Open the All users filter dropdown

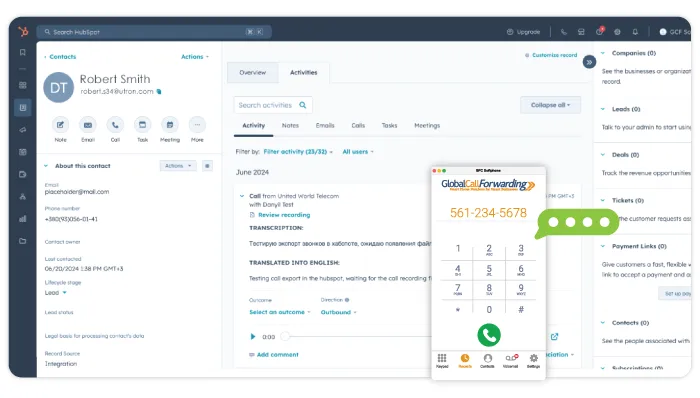[358, 152]
